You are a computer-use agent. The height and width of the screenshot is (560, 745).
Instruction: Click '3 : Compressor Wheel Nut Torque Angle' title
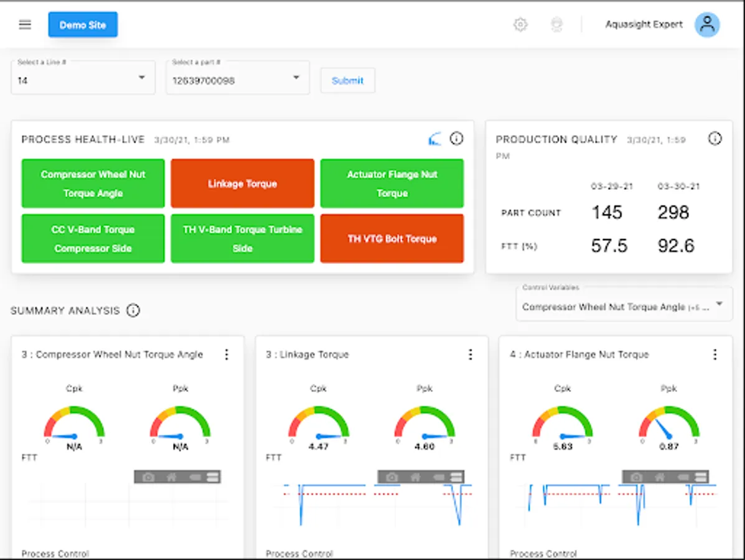pyautogui.click(x=112, y=354)
